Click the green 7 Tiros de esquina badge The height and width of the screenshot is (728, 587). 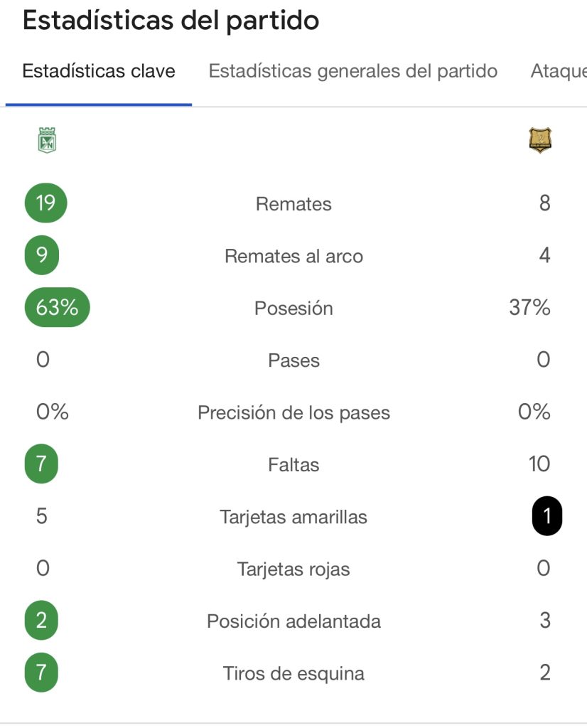41,673
